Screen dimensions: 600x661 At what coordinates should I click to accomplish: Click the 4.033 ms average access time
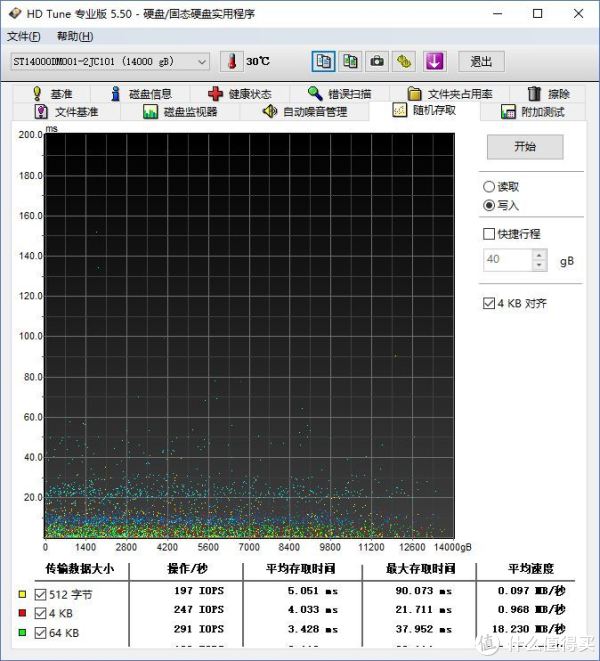[x=313, y=610]
